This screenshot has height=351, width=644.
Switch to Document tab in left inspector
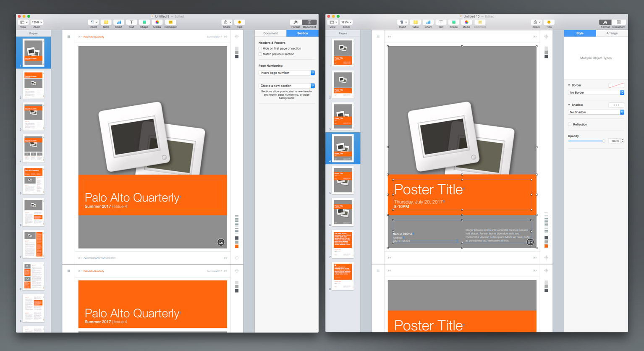coord(270,33)
